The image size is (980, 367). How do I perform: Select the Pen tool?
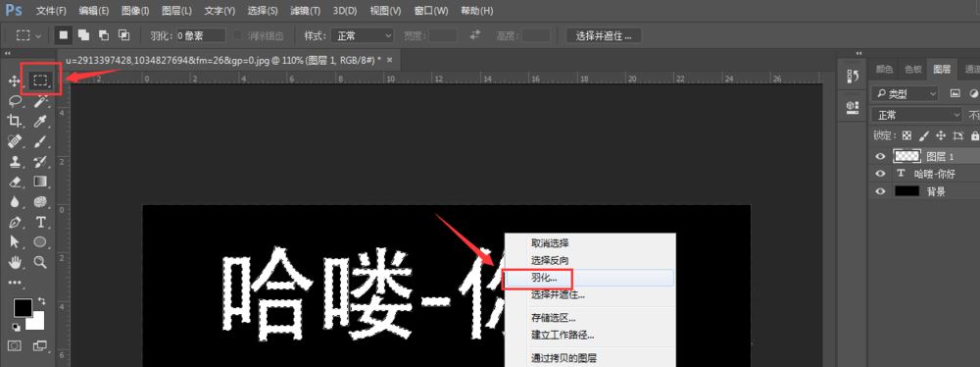click(15, 222)
